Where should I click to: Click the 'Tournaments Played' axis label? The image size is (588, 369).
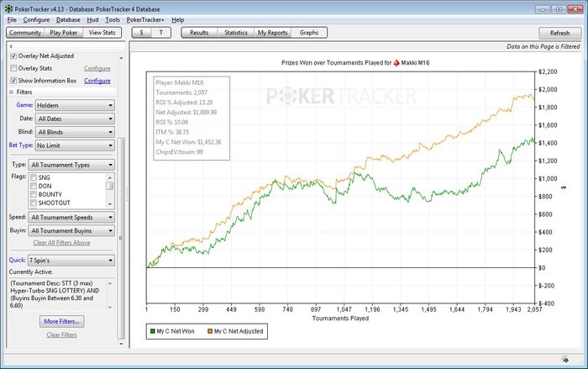tap(340, 319)
